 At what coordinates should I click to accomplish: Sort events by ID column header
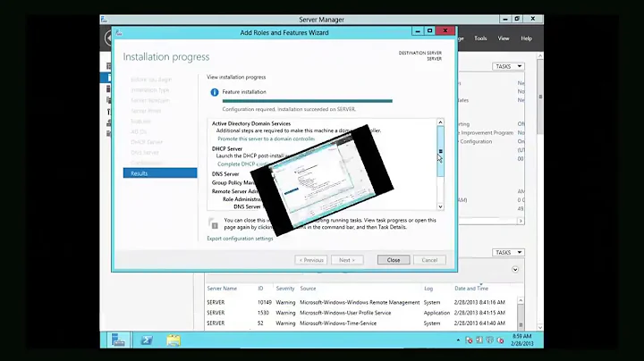click(260, 289)
